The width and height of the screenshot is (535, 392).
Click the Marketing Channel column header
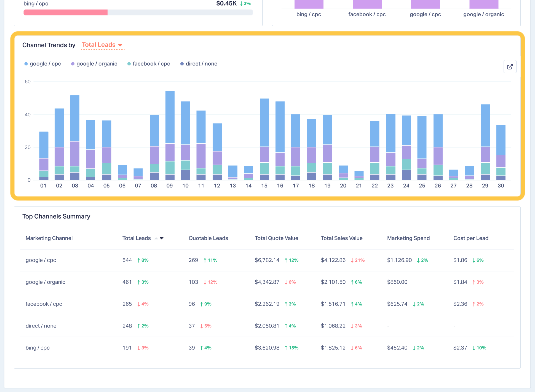click(x=49, y=238)
